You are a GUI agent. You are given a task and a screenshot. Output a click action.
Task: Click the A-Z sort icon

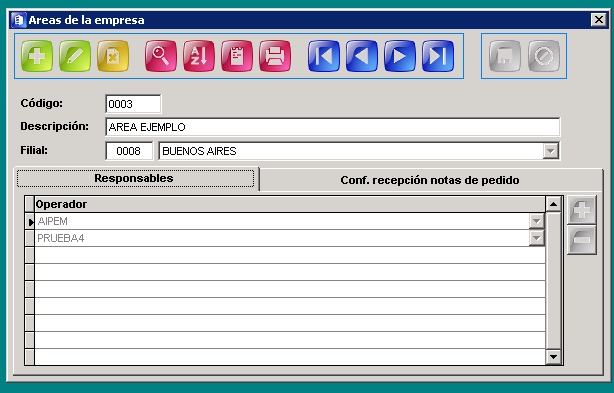pos(199,56)
